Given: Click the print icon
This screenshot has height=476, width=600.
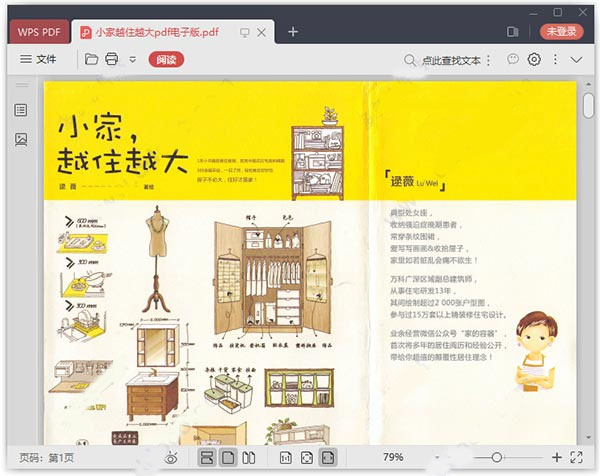Looking at the screenshot, I should click(x=111, y=59).
